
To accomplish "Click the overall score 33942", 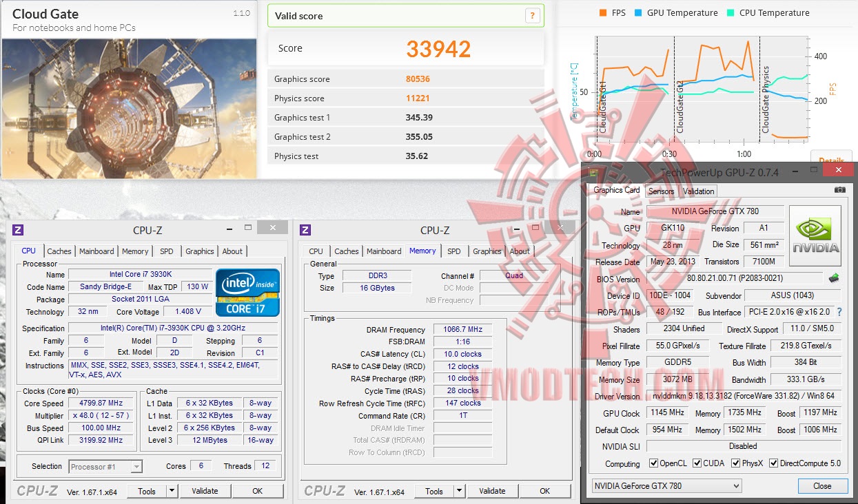I will (x=438, y=49).
